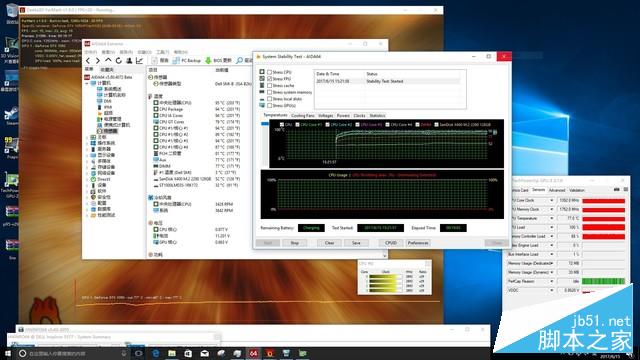The height and width of the screenshot is (360, 640).
Task: Switch to the Clocks tab
Action: pos(360,116)
